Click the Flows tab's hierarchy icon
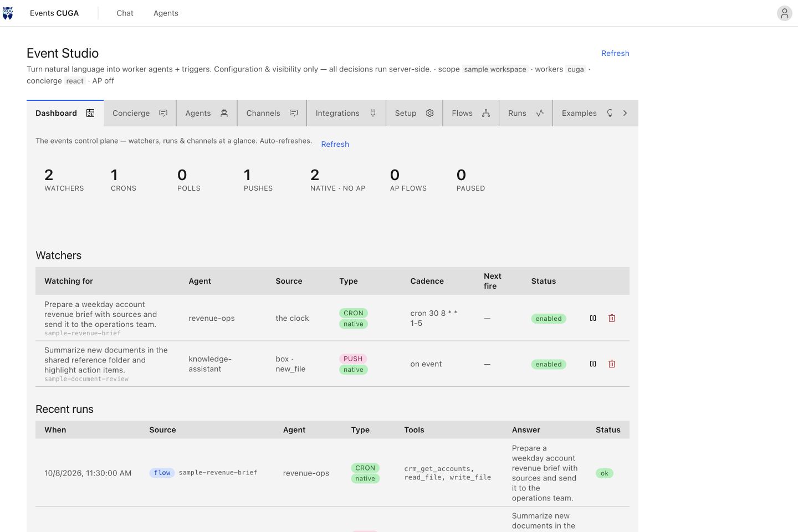Image resolution: width=798 pixels, height=532 pixels. point(486,113)
